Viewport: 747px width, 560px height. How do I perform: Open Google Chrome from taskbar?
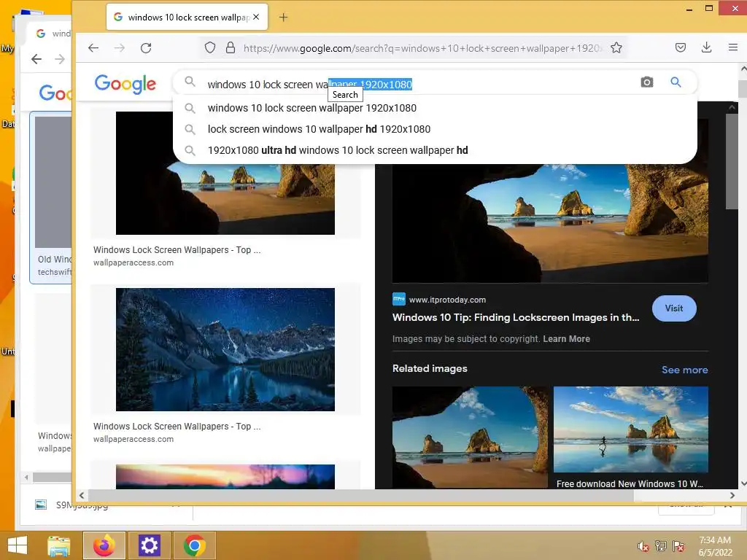194,545
